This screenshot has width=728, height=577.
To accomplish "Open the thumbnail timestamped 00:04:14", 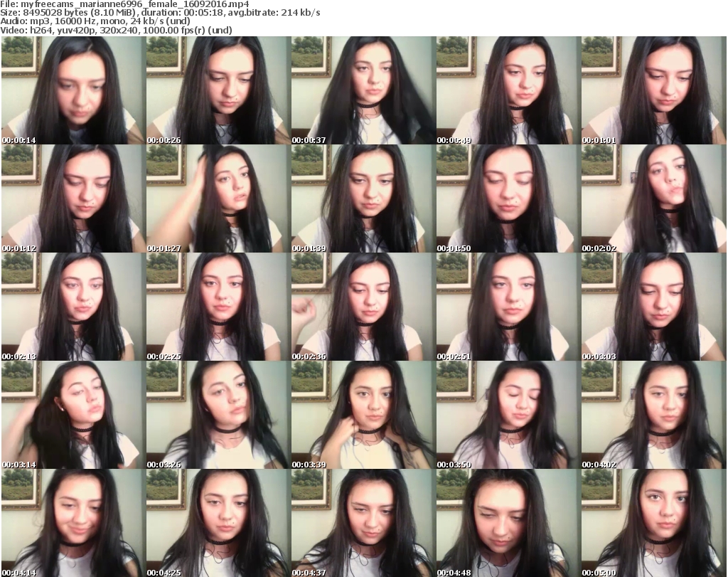I will [x=73, y=523].
